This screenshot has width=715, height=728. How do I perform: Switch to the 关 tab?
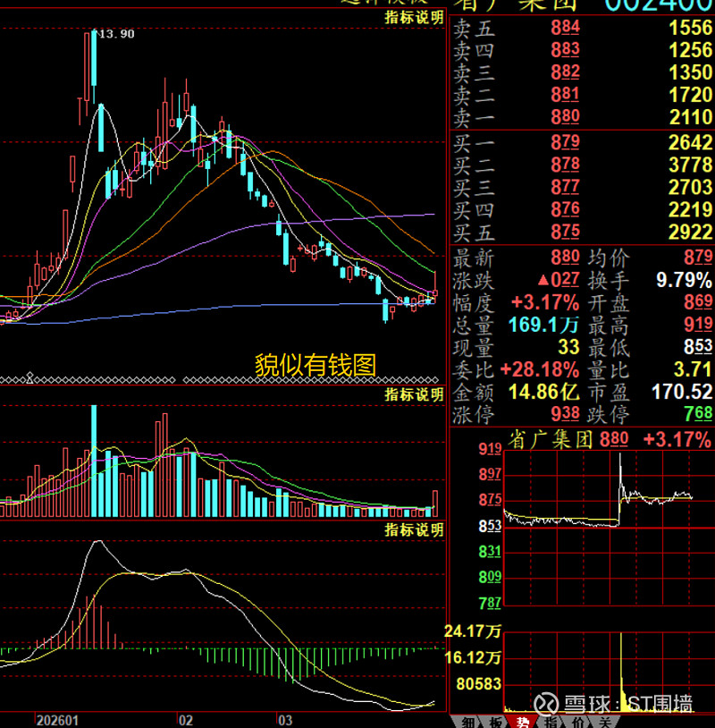coord(605,723)
